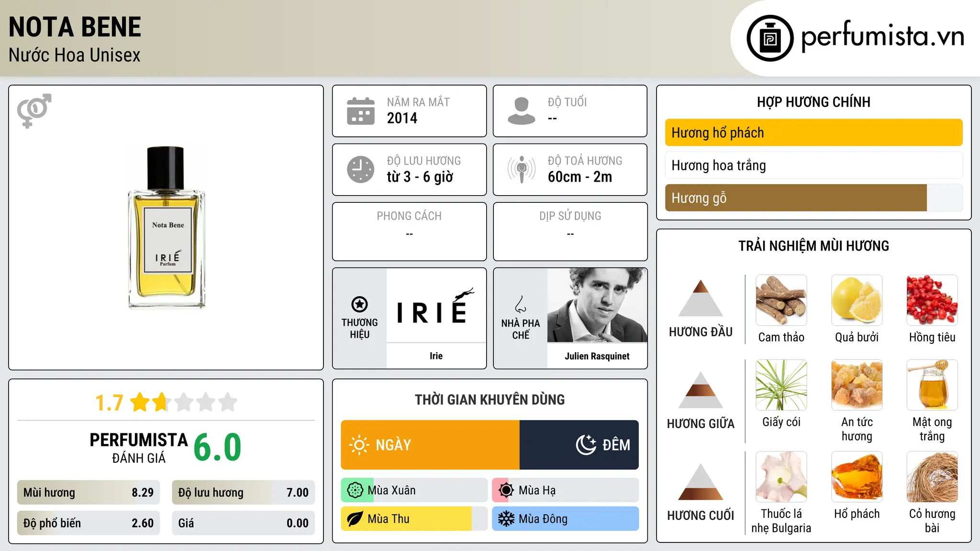The image size is (980, 551).
Task: Click the nose icon above Nhà pha chế
Action: coord(521,304)
